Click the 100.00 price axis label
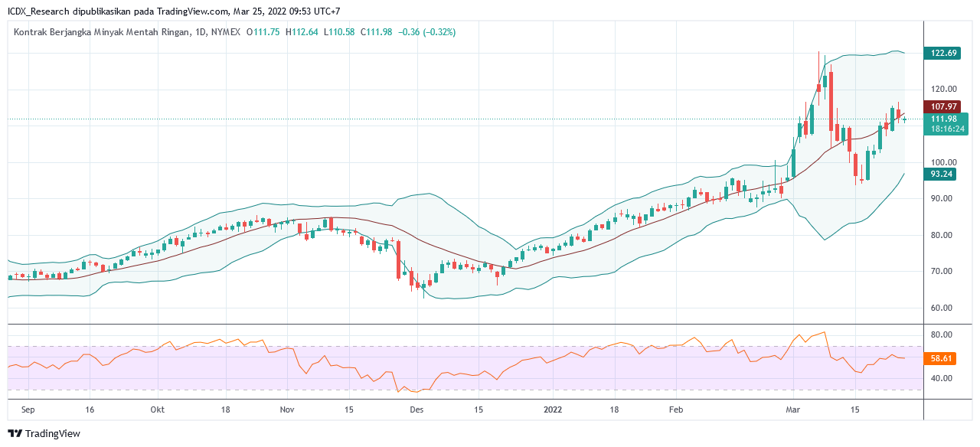Screen dimensions: 980x447 tap(944, 162)
